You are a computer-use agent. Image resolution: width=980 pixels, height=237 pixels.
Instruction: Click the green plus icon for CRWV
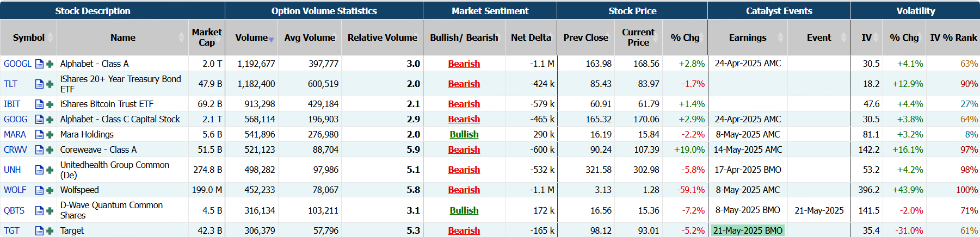[50, 150]
